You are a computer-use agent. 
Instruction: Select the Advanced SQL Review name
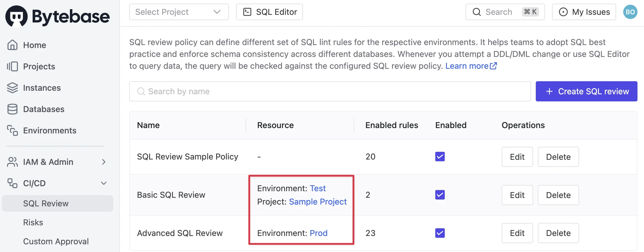click(x=180, y=233)
